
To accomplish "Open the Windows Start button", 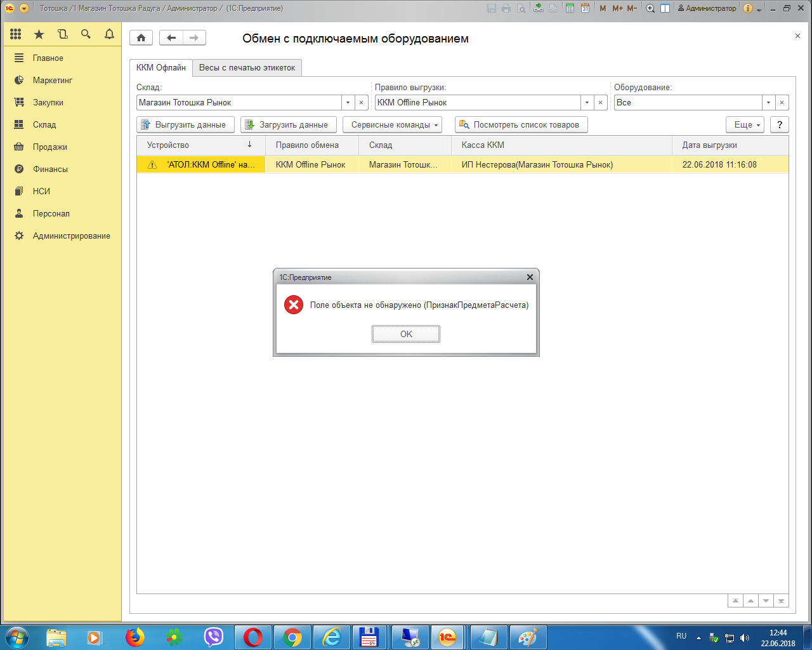I will [16, 637].
